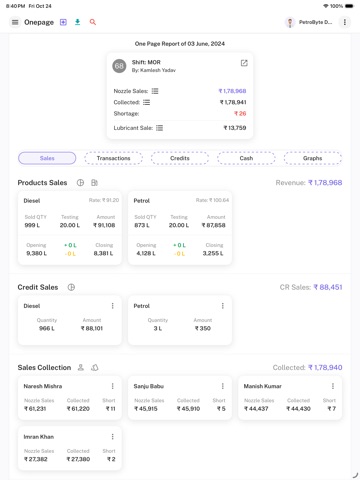Click the Onepage page title
Screen dimensions: 360x480
coord(39,22)
